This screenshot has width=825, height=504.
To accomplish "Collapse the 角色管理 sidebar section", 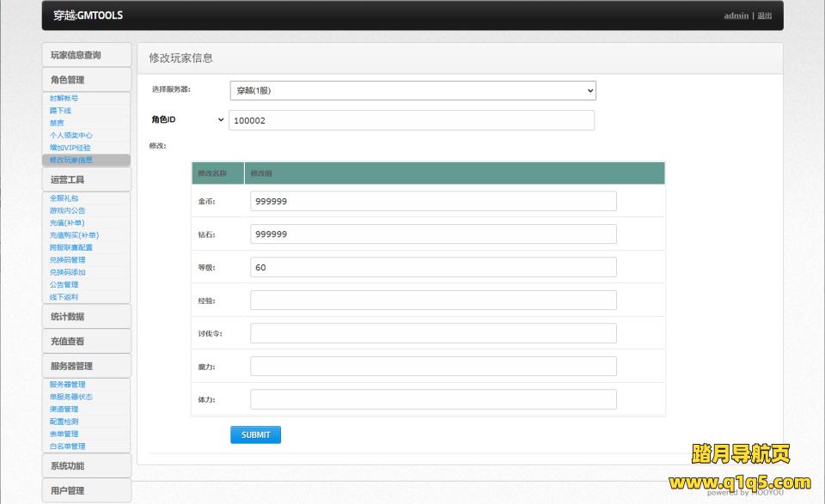I will click(x=86, y=80).
